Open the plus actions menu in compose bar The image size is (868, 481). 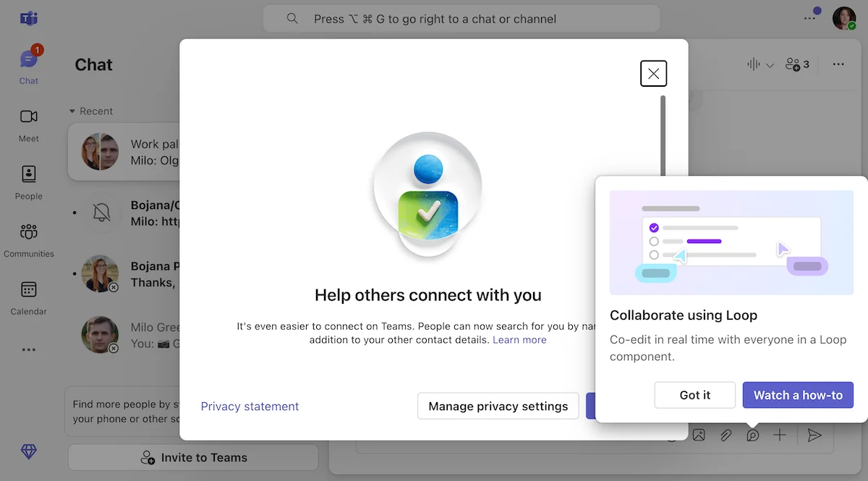tap(779, 435)
